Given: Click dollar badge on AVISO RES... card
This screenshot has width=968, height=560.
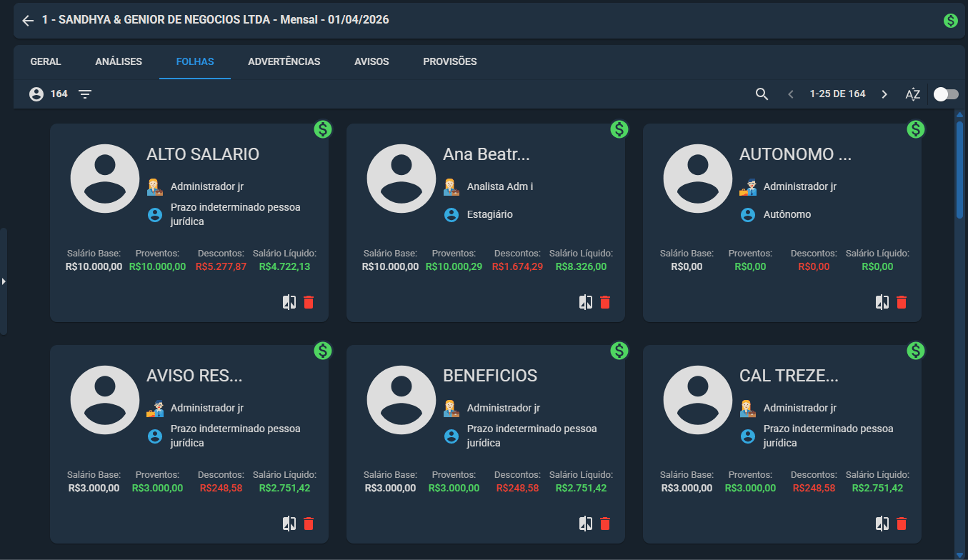Looking at the screenshot, I should pyautogui.click(x=323, y=351).
